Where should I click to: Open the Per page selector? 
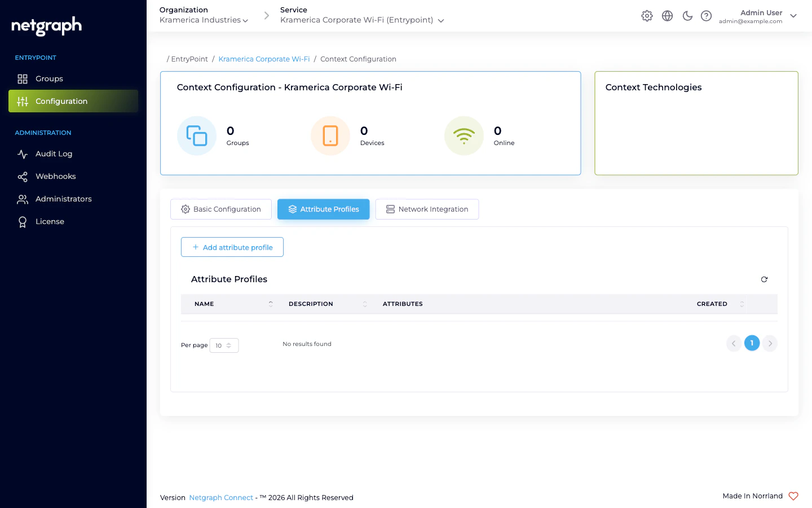pyautogui.click(x=224, y=345)
